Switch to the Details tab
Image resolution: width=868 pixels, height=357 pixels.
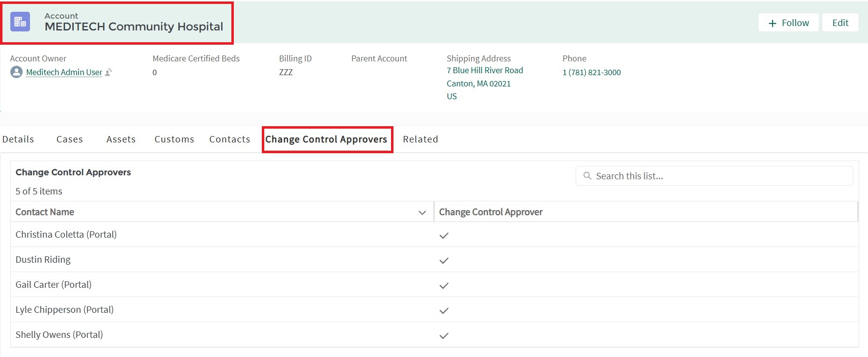(x=18, y=139)
